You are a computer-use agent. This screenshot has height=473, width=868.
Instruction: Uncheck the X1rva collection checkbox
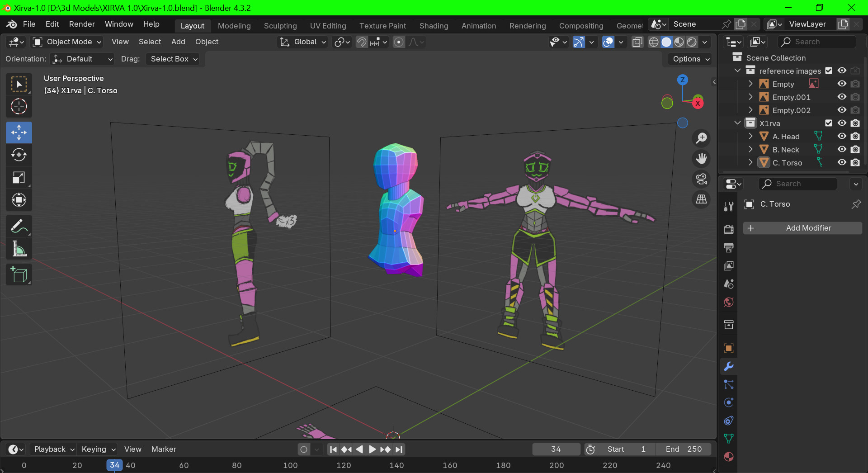829,123
